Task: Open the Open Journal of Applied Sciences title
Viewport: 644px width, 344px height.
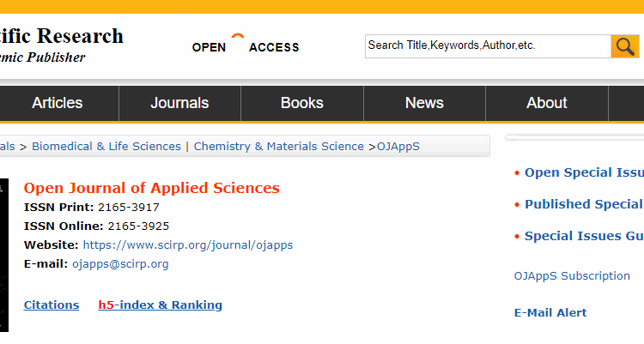Action: pyautogui.click(x=151, y=188)
